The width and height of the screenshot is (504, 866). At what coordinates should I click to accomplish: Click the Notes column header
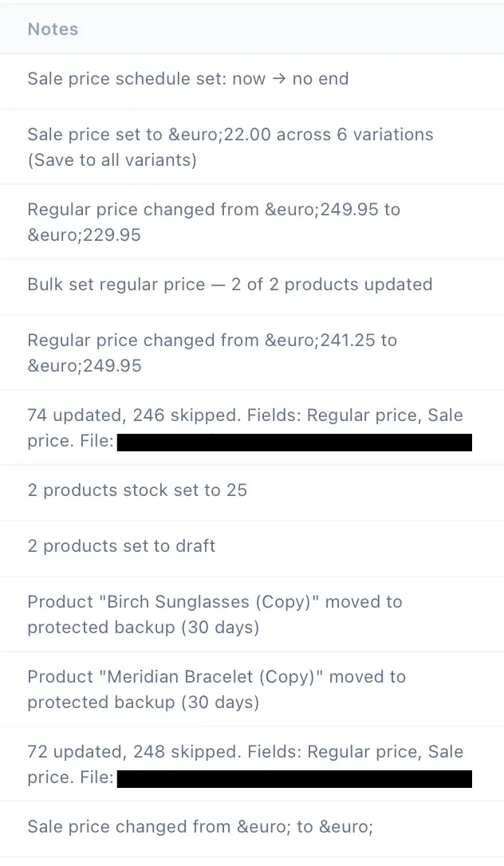[53, 30]
